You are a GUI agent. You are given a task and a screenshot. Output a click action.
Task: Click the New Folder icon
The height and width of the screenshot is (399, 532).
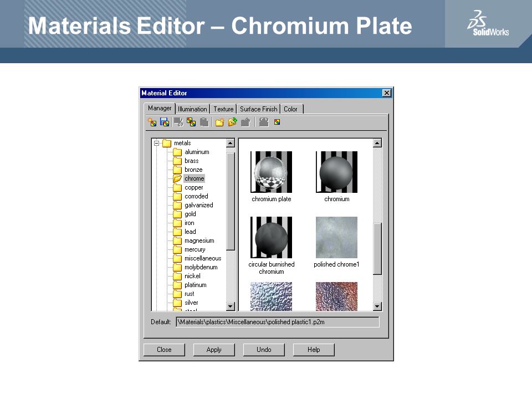tap(219, 122)
